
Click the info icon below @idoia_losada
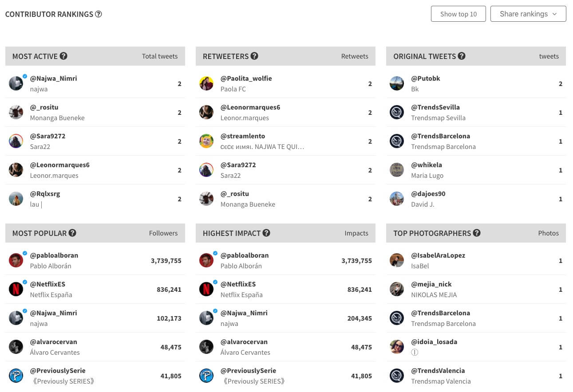coord(415,352)
